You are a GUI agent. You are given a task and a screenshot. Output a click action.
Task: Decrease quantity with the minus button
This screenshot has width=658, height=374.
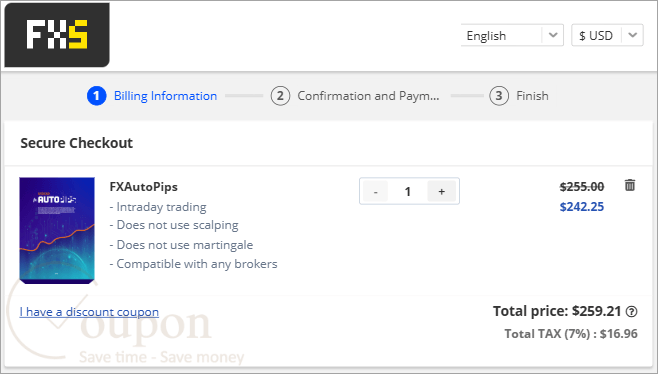tap(376, 192)
